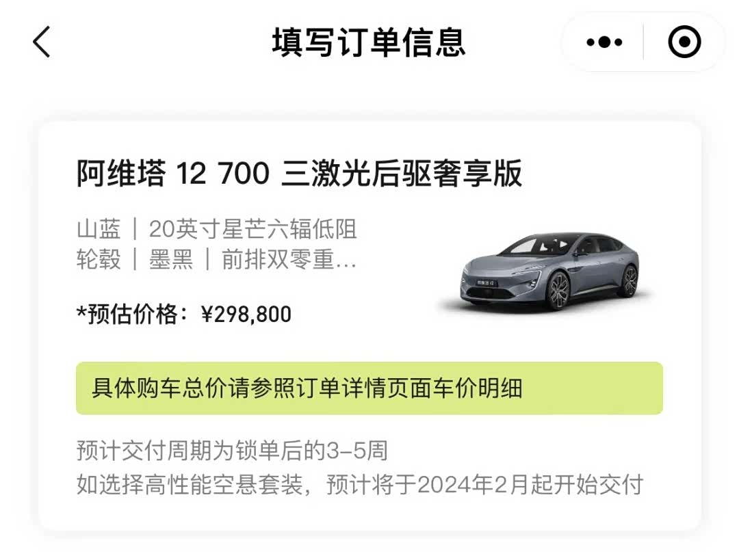Screen dimensions: 739x560
Task: Tap the 山蓝 exterior color text
Action: (99, 229)
